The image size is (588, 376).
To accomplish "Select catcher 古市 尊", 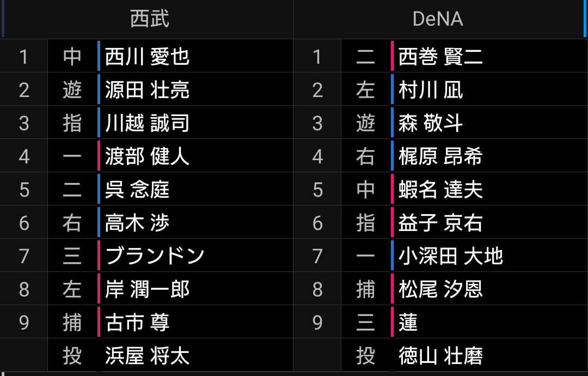I will (137, 323).
